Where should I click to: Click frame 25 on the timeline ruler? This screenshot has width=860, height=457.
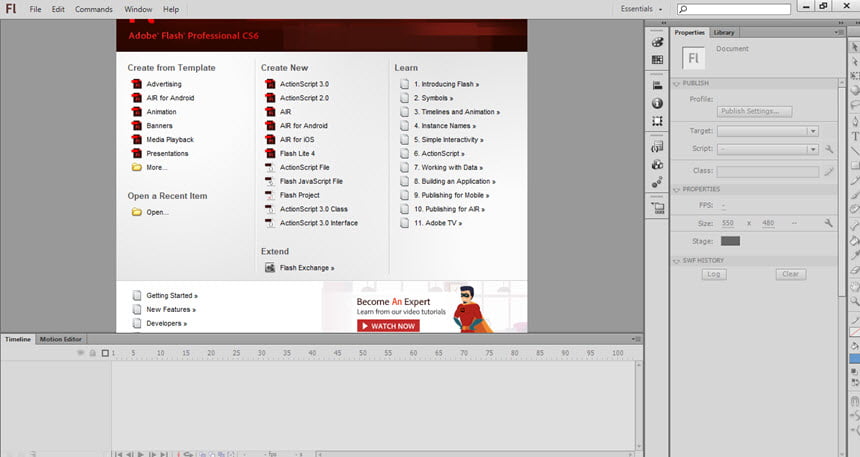pos(236,353)
